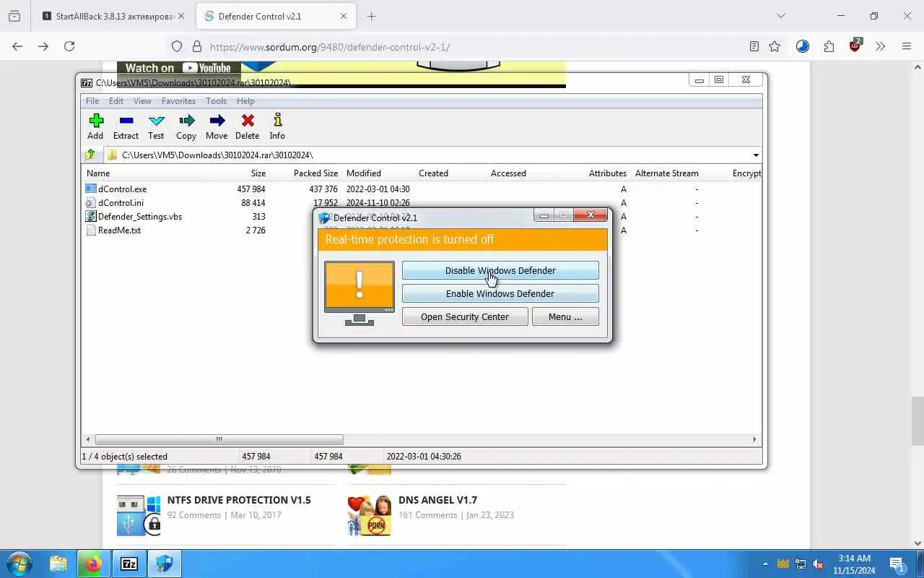
Task: Open the DNS Angel V1.7 link
Action: click(437, 500)
